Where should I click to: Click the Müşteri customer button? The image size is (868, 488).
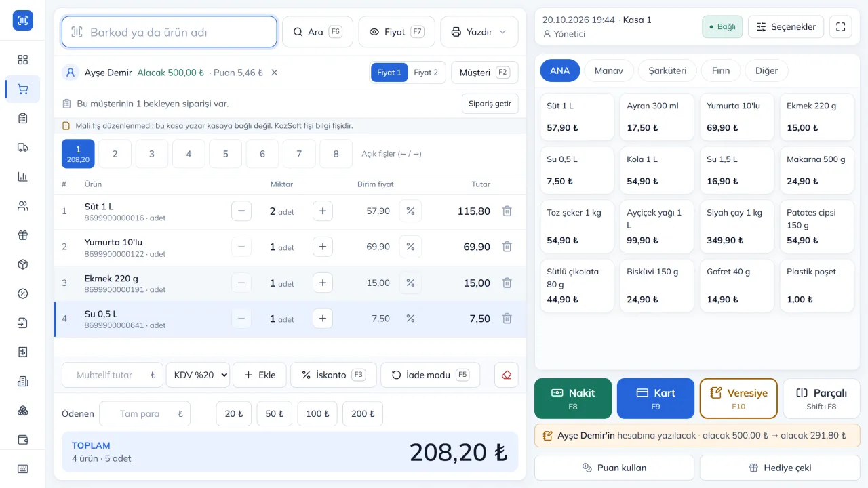485,73
